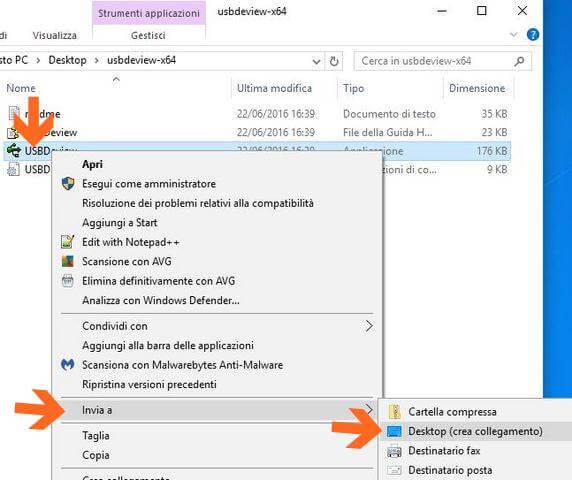
Task: Choose Desktop (crea collegamento)
Action: [x=475, y=431]
